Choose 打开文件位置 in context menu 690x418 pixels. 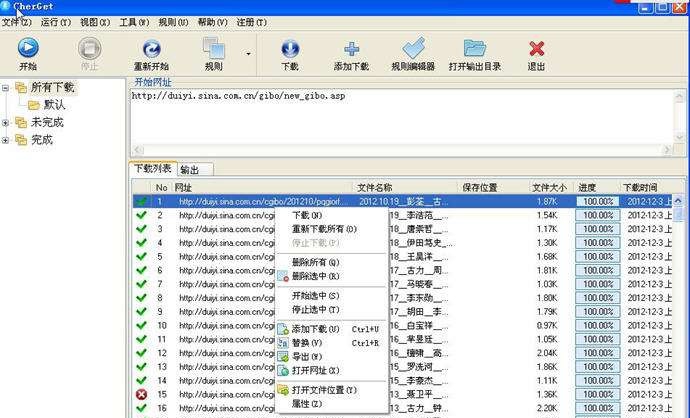332,390
